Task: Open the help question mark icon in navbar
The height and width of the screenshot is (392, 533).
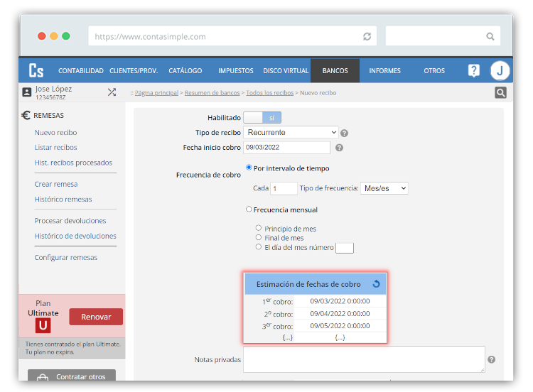Action: pyautogui.click(x=473, y=70)
